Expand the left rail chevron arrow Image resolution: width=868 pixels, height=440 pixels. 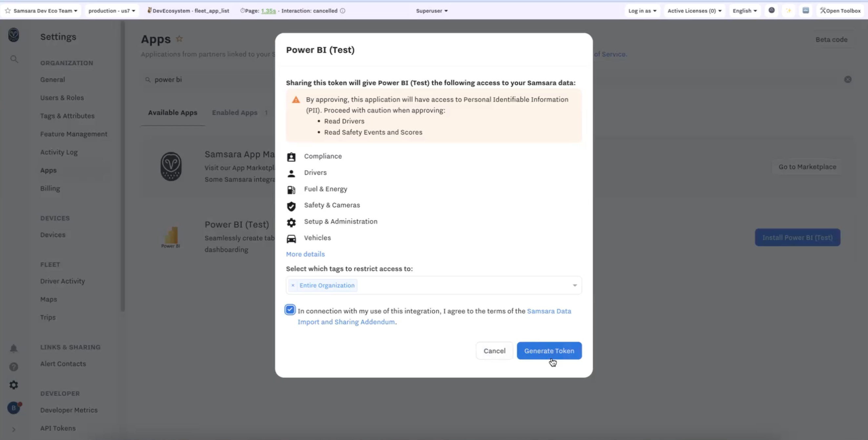13,430
